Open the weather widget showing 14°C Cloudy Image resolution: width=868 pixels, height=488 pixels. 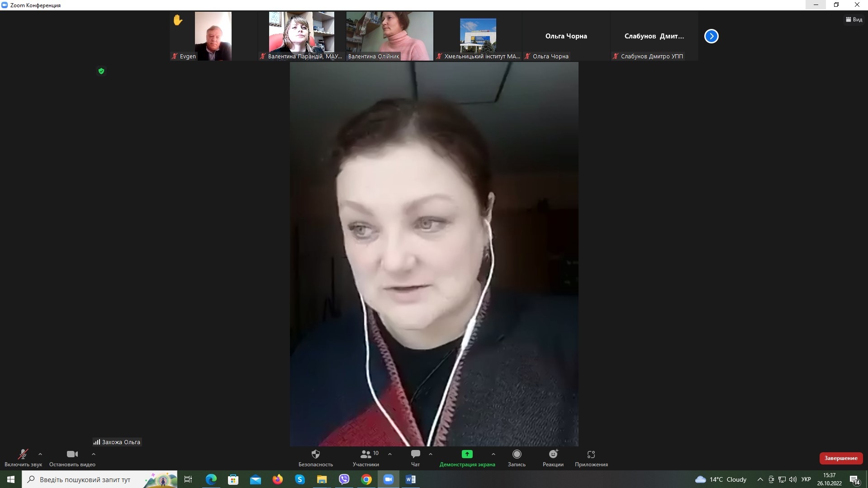tap(721, 479)
